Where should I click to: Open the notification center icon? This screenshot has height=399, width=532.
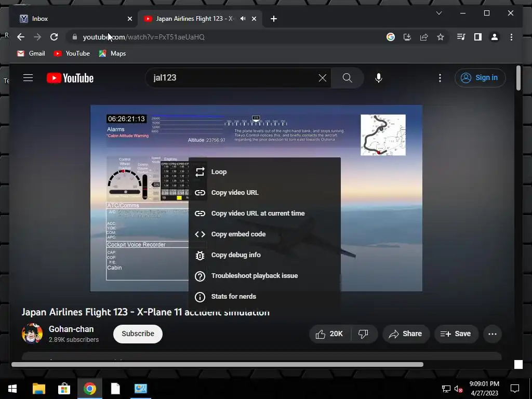515,389
